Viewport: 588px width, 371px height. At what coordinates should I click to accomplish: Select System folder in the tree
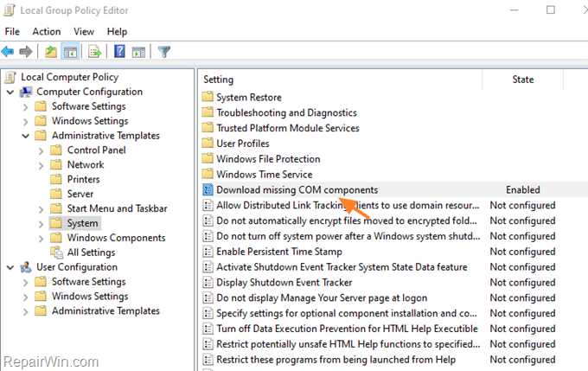[x=82, y=223]
